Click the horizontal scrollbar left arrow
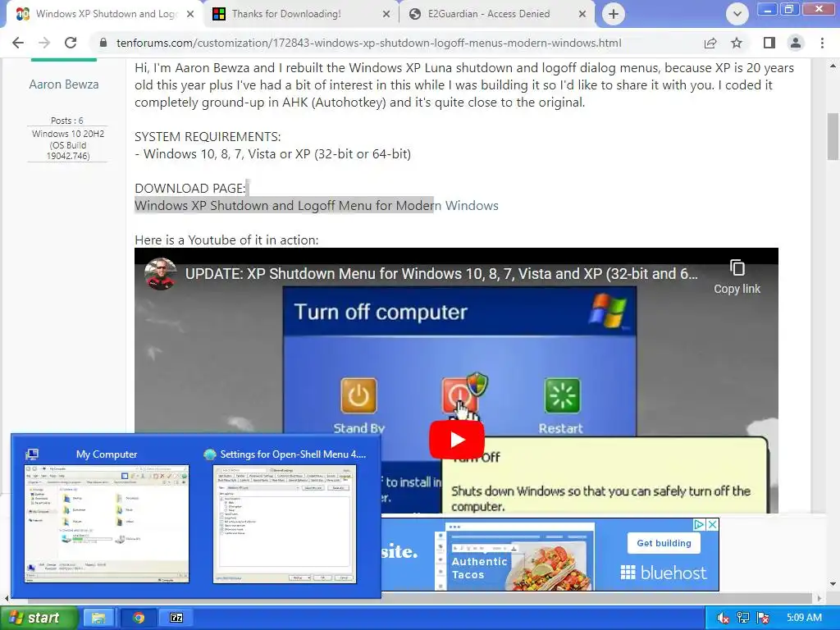The image size is (840, 630). pos(6,598)
